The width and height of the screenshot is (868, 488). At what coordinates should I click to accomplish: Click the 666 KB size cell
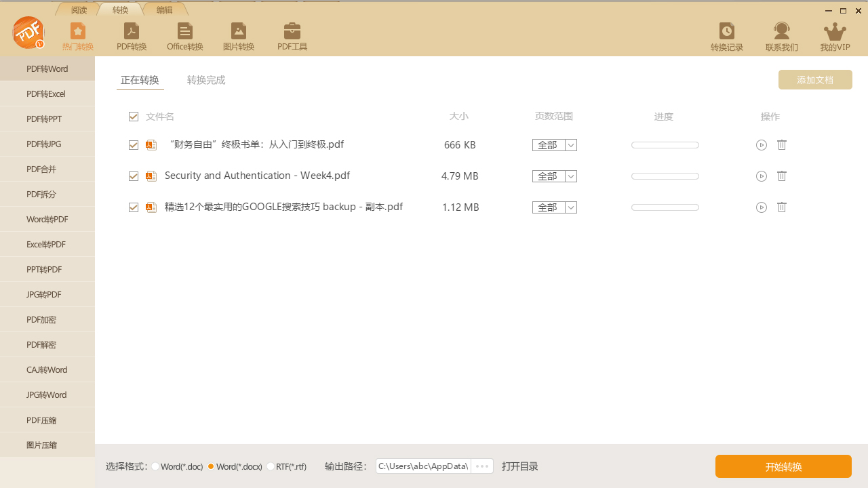click(460, 145)
